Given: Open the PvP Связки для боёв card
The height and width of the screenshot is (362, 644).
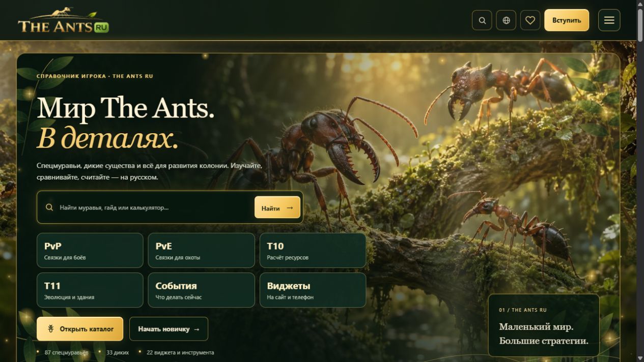Looking at the screenshot, I should (x=90, y=250).
